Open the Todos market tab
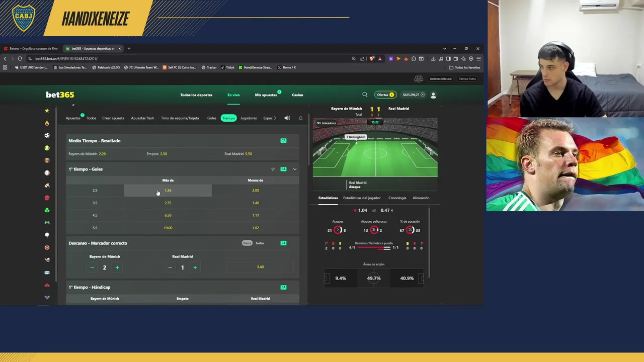The height and width of the screenshot is (362, 644). pos(91,118)
